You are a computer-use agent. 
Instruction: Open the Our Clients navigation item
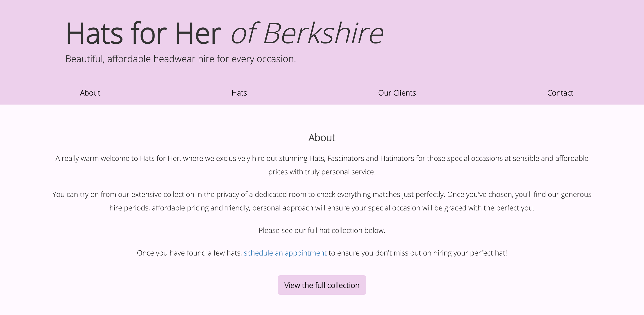pyautogui.click(x=397, y=93)
